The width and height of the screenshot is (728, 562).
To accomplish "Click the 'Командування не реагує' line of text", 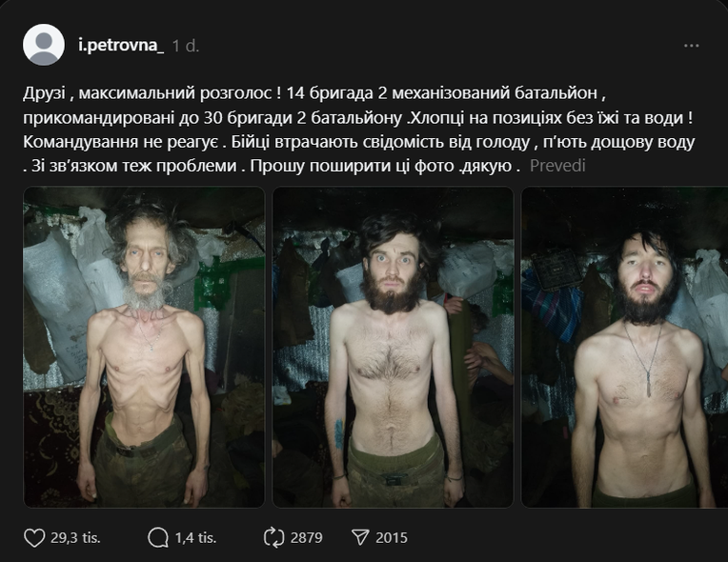I will tap(120, 142).
